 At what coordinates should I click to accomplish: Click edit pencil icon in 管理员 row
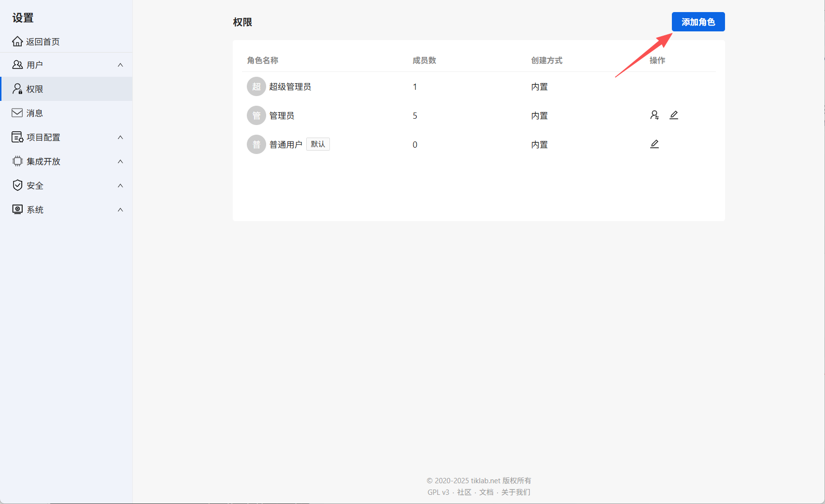point(674,115)
